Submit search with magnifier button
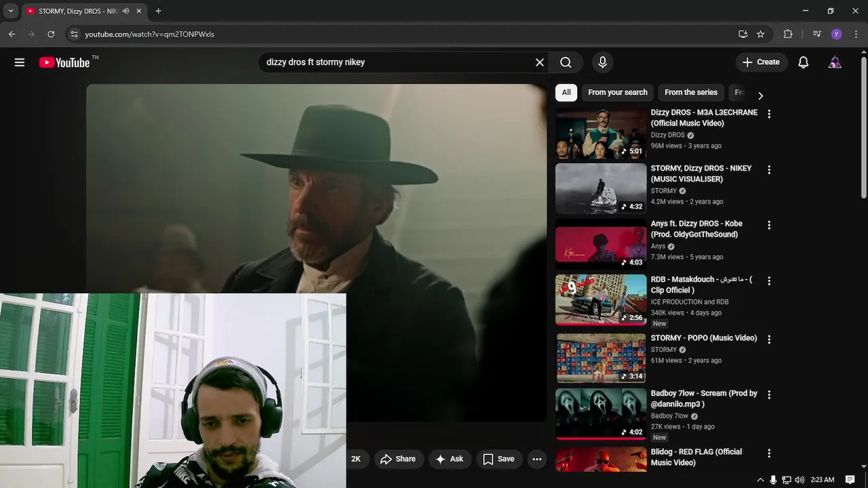 pos(566,62)
